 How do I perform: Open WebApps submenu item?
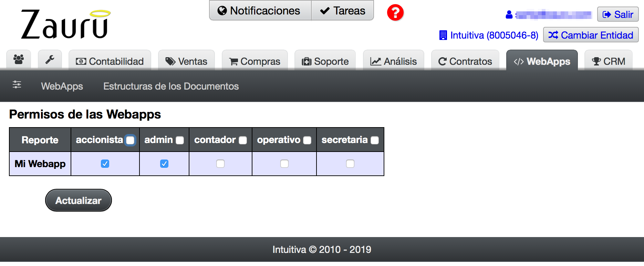tap(62, 86)
